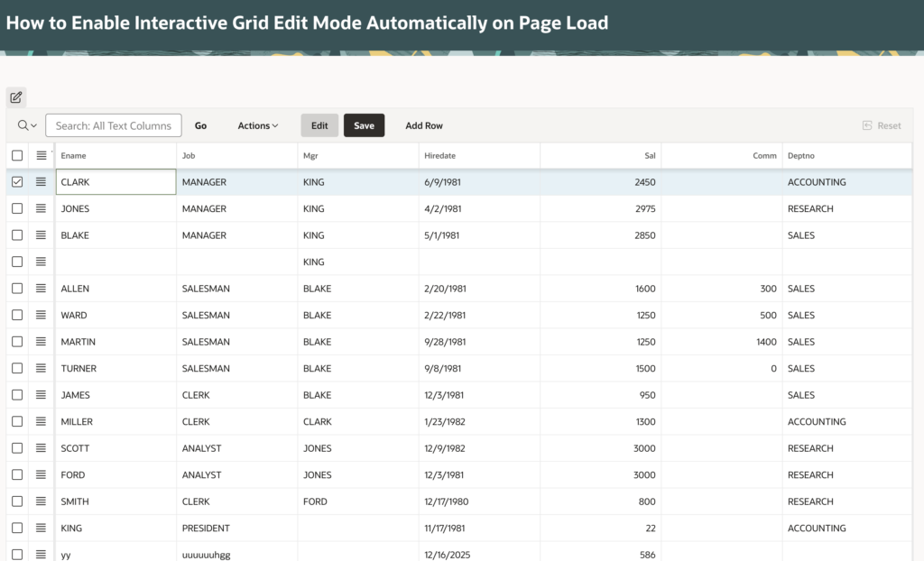This screenshot has width=924, height=561.
Task: Open the row actions menu for KING
Action: pyautogui.click(x=42, y=528)
